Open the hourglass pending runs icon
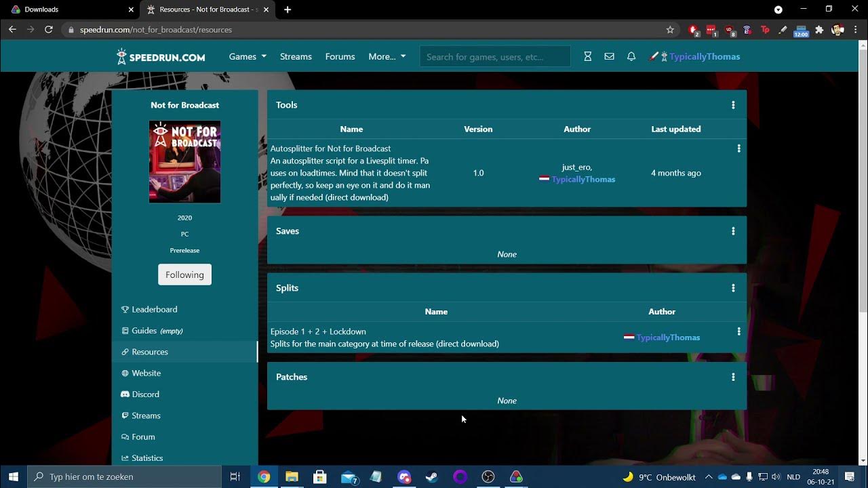868x488 pixels. tap(588, 57)
